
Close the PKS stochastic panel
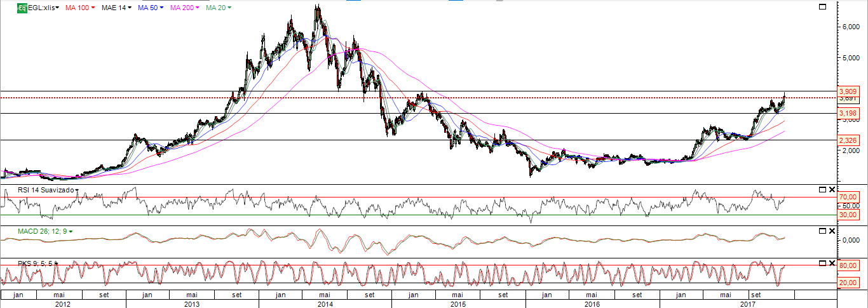(832, 263)
